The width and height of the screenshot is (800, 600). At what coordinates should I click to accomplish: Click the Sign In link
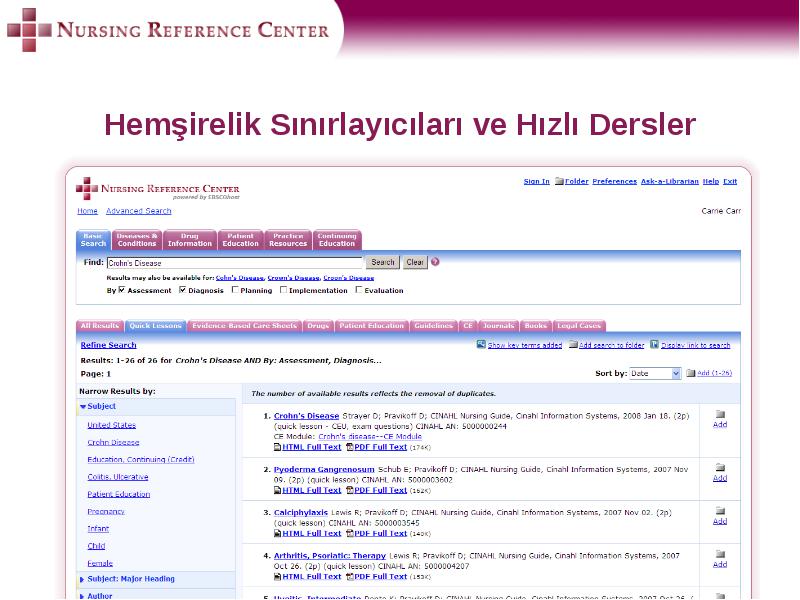pos(537,181)
